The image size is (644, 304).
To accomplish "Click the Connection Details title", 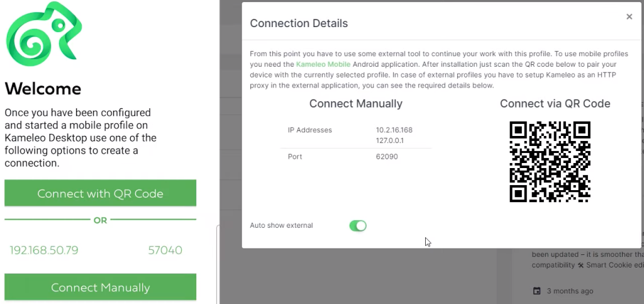I will point(299,23).
